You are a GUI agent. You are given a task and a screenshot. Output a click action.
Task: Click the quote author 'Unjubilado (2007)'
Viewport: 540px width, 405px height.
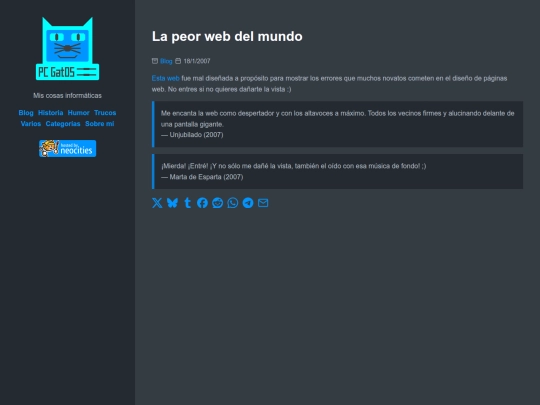(x=196, y=135)
